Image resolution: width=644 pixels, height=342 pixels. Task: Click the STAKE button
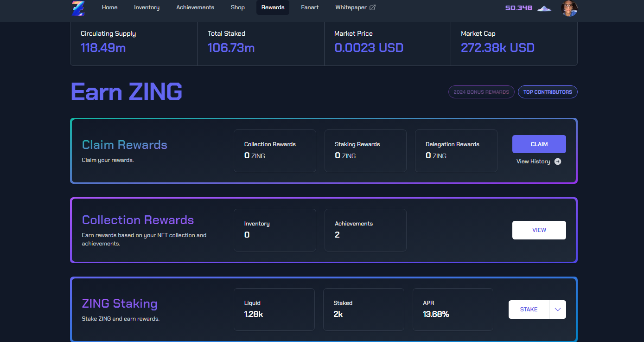[x=529, y=310]
